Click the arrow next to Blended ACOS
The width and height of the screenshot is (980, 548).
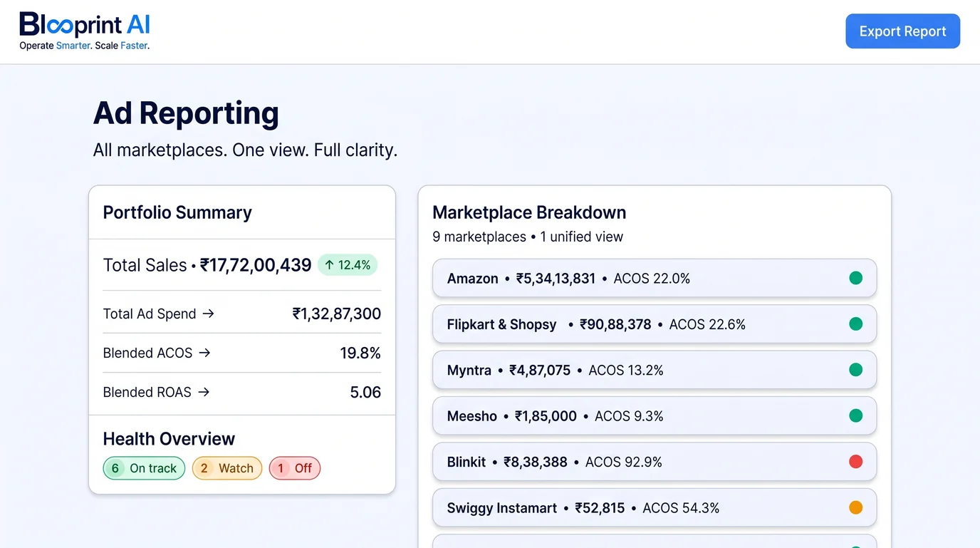(204, 353)
